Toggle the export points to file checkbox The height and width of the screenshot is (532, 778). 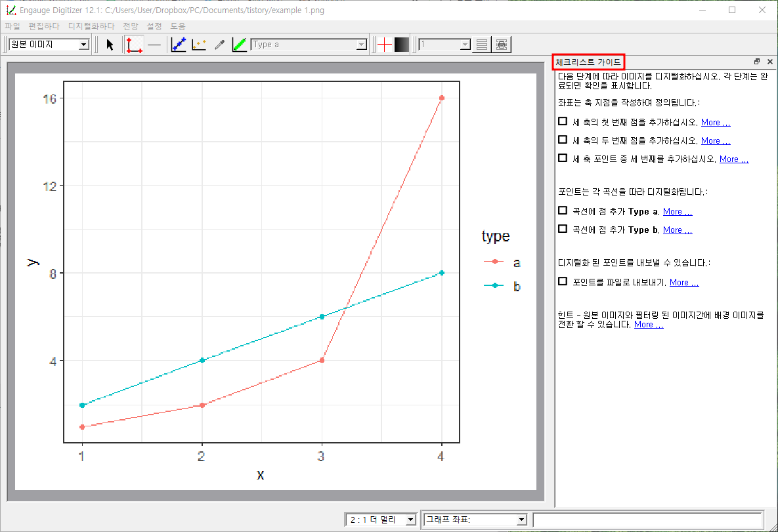563,281
